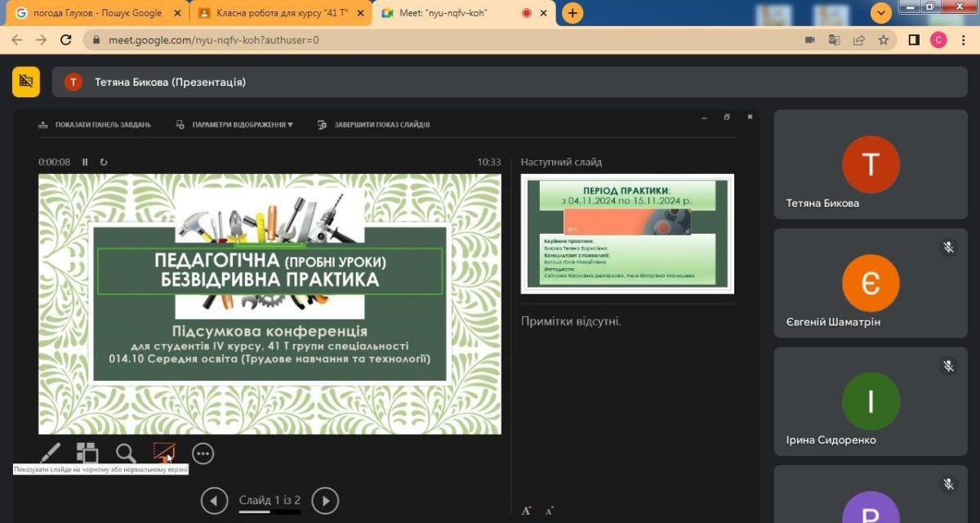Switch to the погода Глухов Google tab

coord(94,13)
